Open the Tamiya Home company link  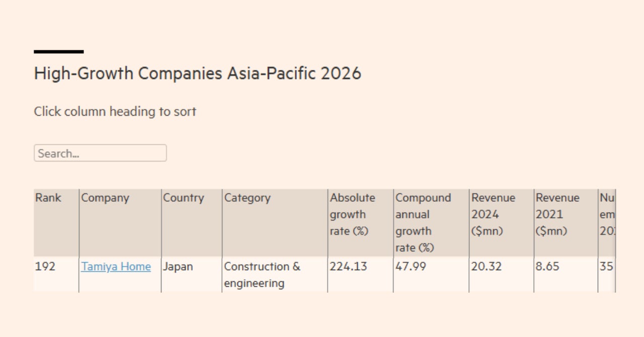(116, 267)
